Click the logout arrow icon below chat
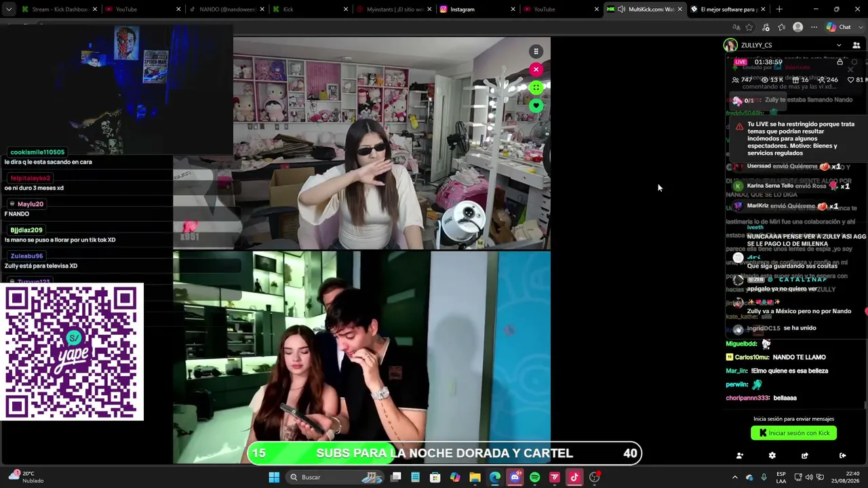Image resolution: width=868 pixels, height=488 pixels. point(843,455)
